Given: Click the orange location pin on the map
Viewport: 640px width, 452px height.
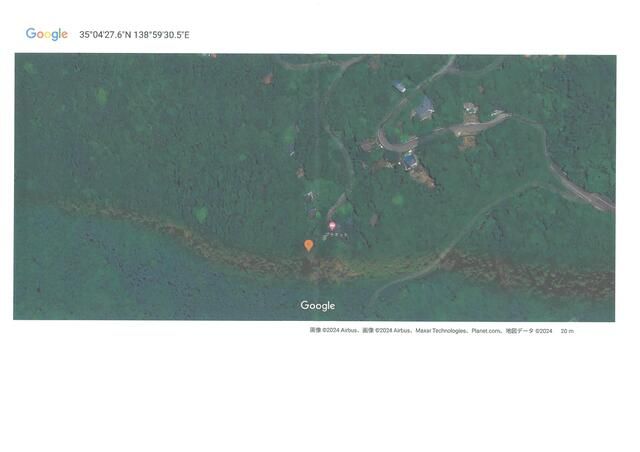Looking at the screenshot, I should point(309,245).
